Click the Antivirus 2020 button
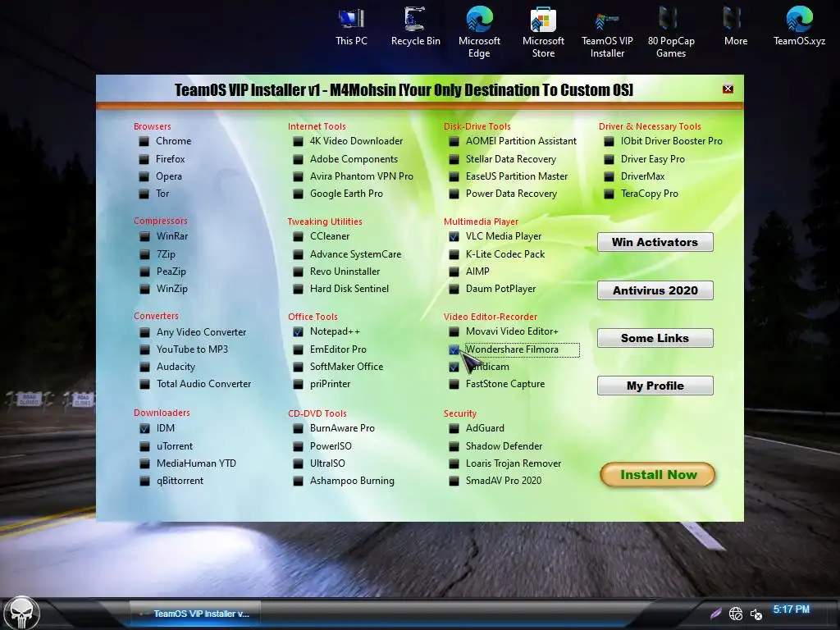Screen dimensions: 840x630 655,290
